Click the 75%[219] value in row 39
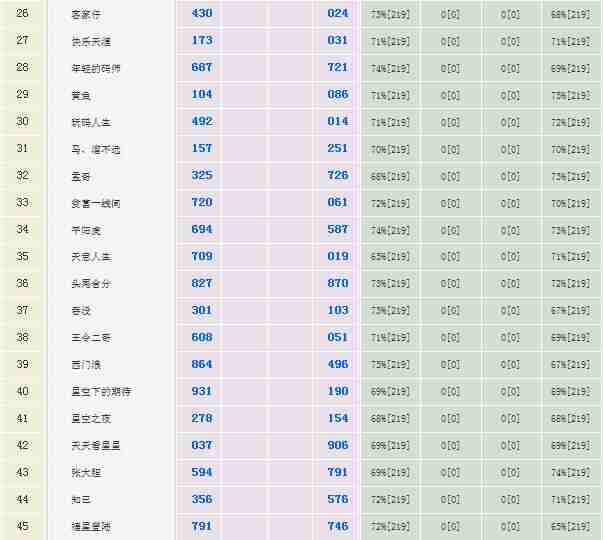This screenshot has height=540, width=603. click(x=390, y=365)
